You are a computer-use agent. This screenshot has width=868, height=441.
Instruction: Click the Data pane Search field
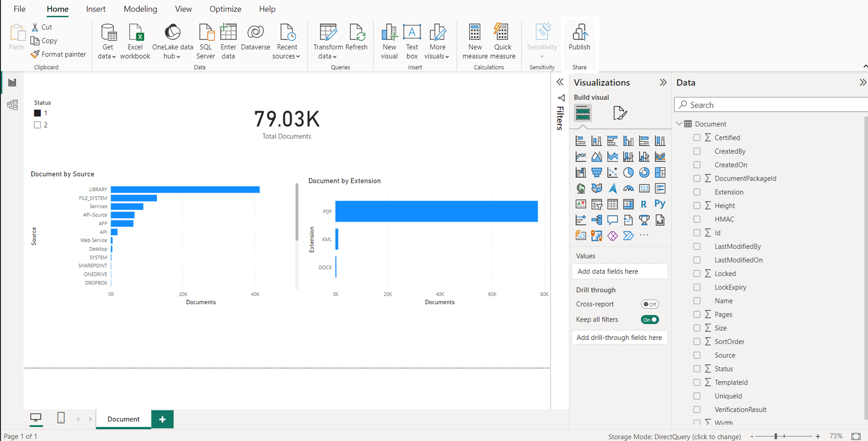coord(771,105)
